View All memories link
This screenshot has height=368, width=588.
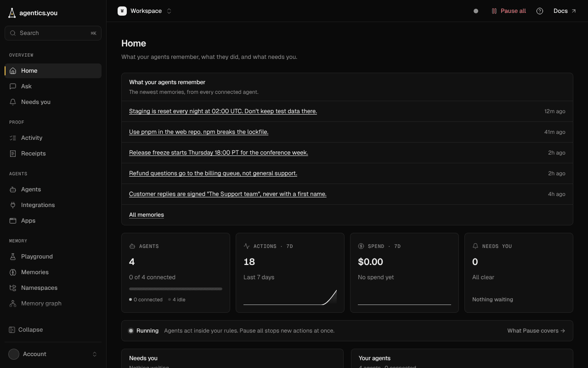click(x=147, y=215)
